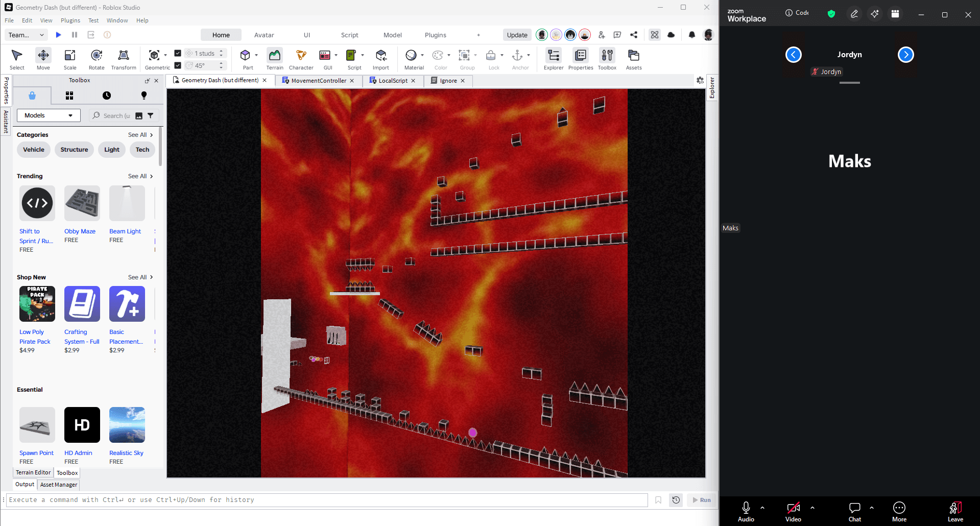Open Toolbox creations lightbulb tab
980x526 pixels.
point(144,95)
